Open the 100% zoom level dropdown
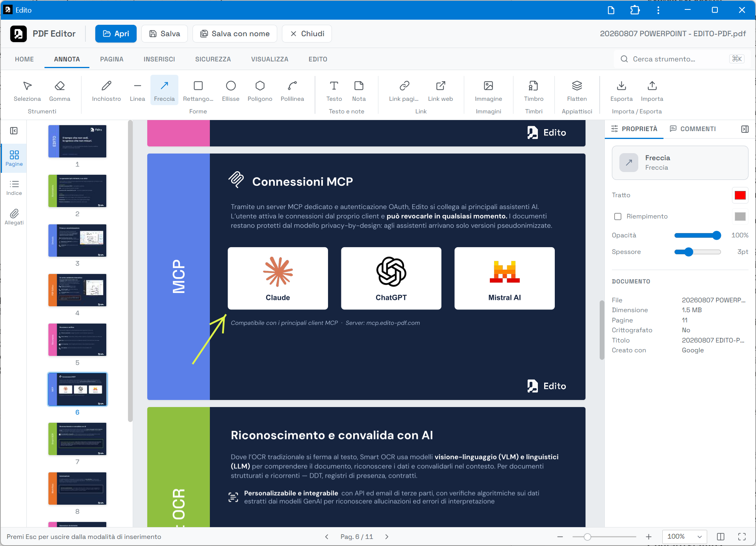Image resolution: width=756 pixels, height=546 pixels. pos(685,537)
